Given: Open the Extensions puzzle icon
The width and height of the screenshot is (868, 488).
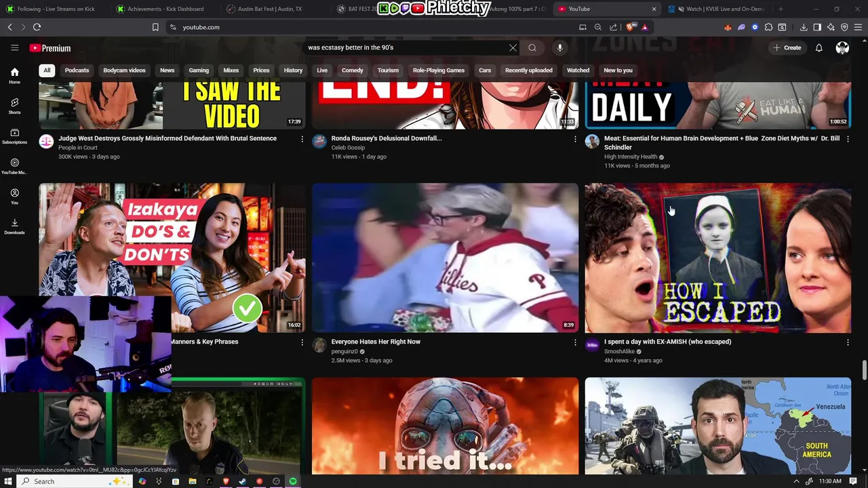Looking at the screenshot, I should tap(768, 27).
